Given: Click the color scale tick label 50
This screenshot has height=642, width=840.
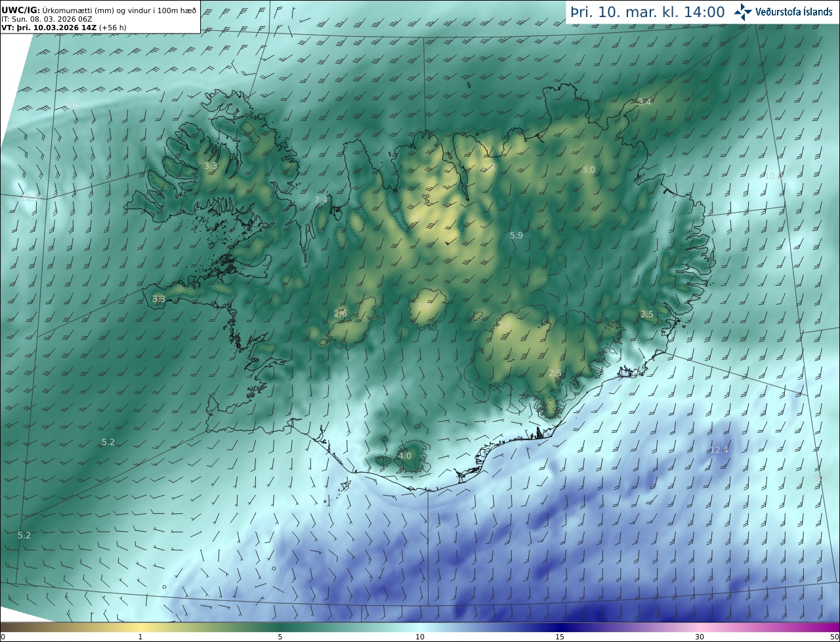Looking at the screenshot, I should pos(834,637).
